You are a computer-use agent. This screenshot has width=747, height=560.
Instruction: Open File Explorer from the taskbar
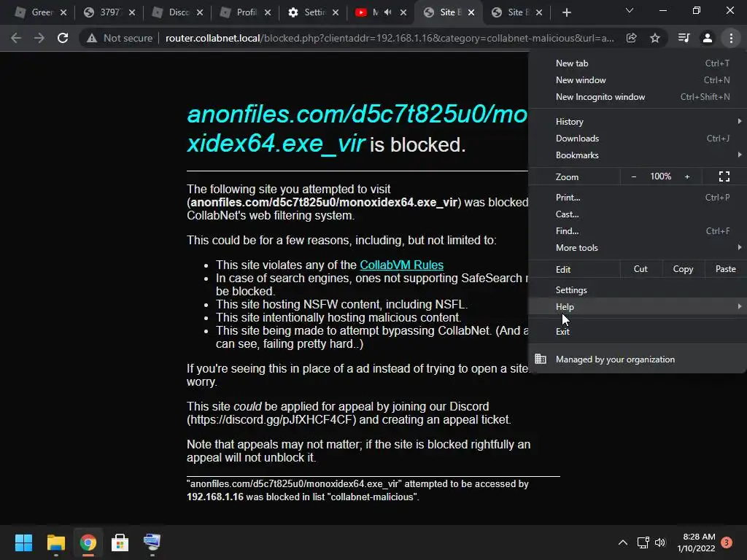[55, 542]
